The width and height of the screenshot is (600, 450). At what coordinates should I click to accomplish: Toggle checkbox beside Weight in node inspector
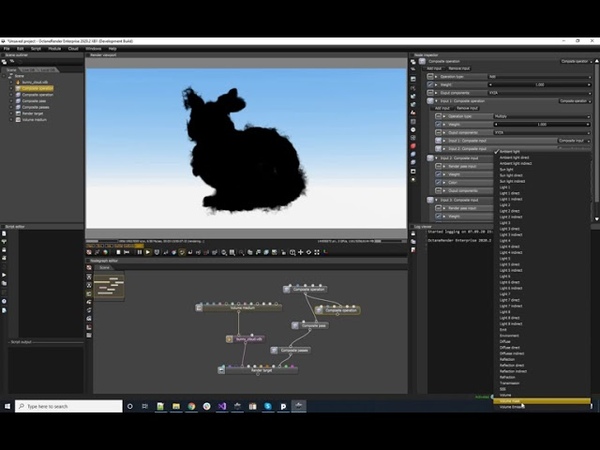[x=431, y=84]
